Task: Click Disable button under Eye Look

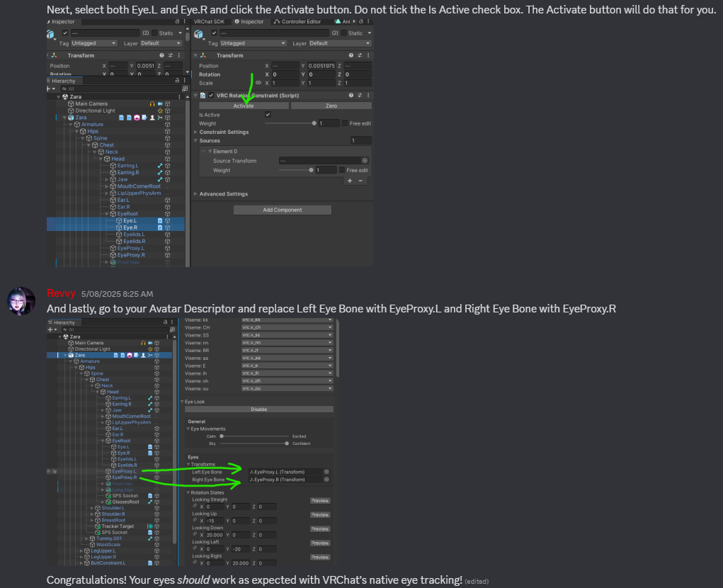Action: click(x=258, y=409)
